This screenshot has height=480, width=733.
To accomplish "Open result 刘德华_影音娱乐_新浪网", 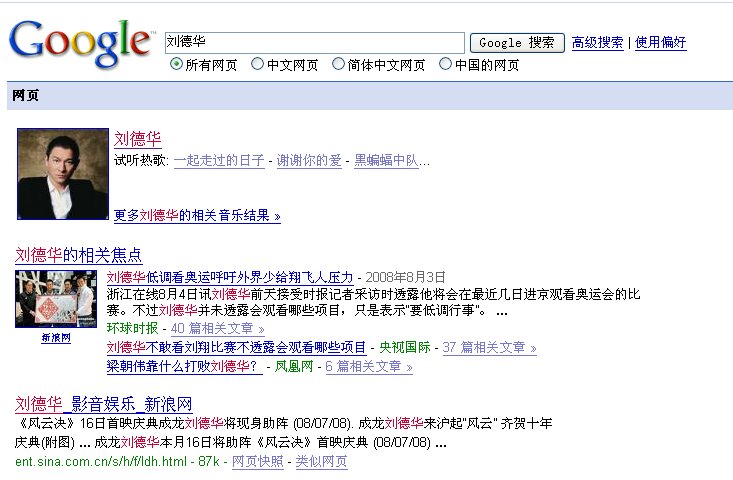I will [x=103, y=404].
